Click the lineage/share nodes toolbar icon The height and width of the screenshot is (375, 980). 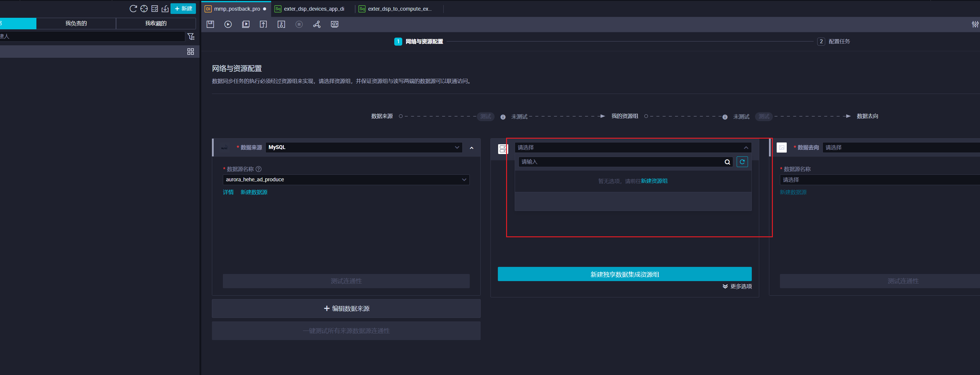316,24
